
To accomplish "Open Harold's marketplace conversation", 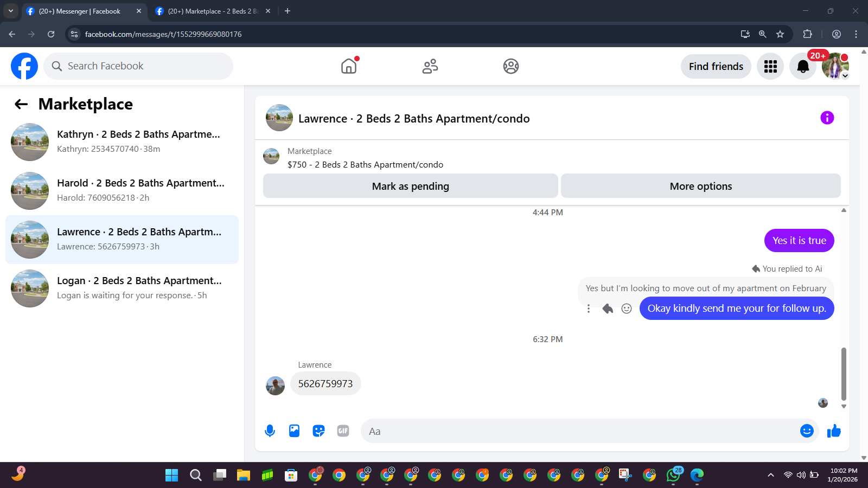I will [x=122, y=191].
